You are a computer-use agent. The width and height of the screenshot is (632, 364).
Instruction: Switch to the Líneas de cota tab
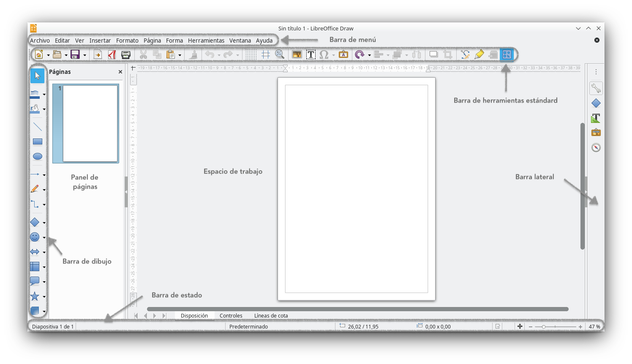pyautogui.click(x=271, y=315)
